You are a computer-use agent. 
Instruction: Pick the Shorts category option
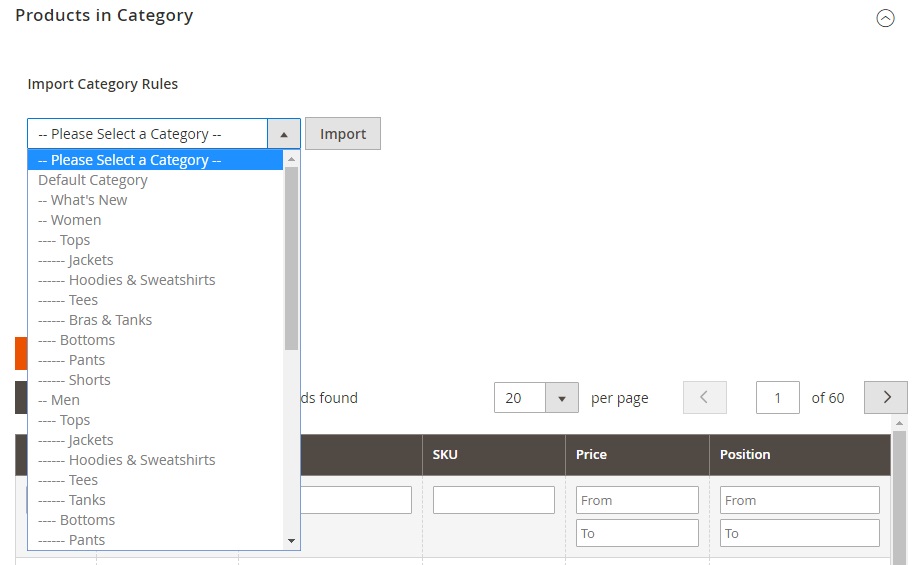pos(155,380)
